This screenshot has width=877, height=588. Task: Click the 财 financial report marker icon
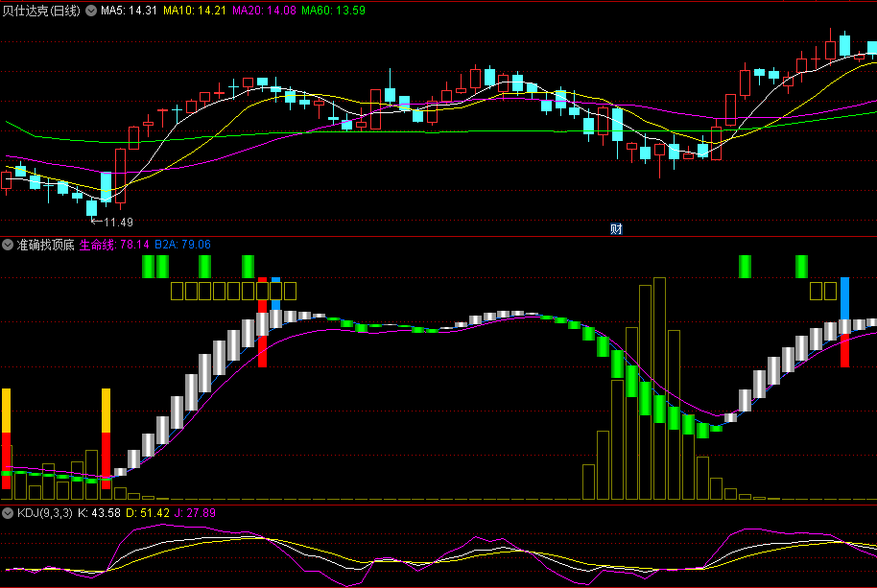tap(616, 228)
